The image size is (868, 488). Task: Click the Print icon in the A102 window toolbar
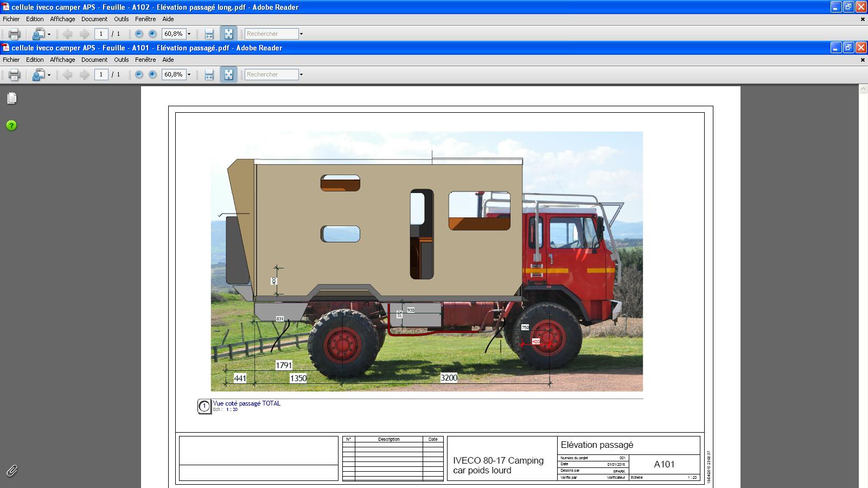14,34
